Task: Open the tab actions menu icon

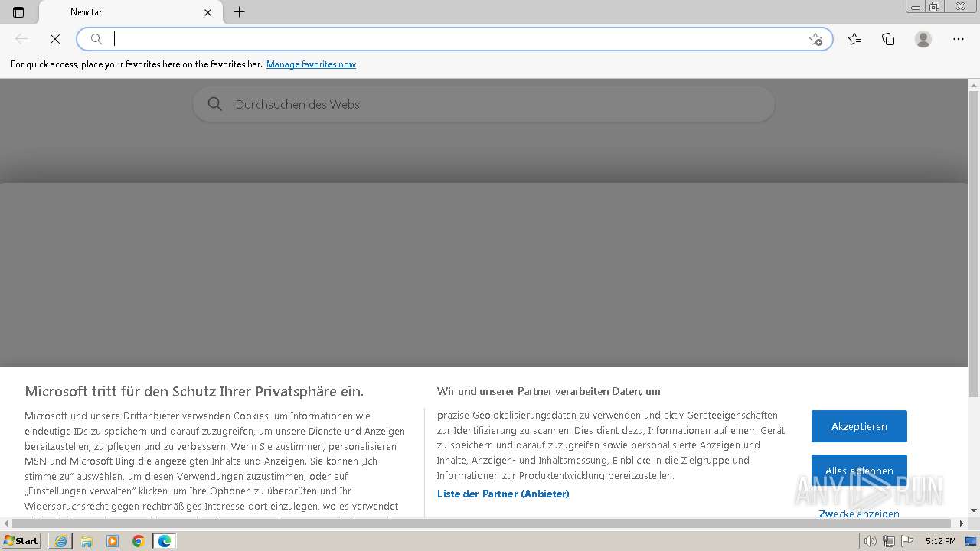Action: [x=18, y=12]
